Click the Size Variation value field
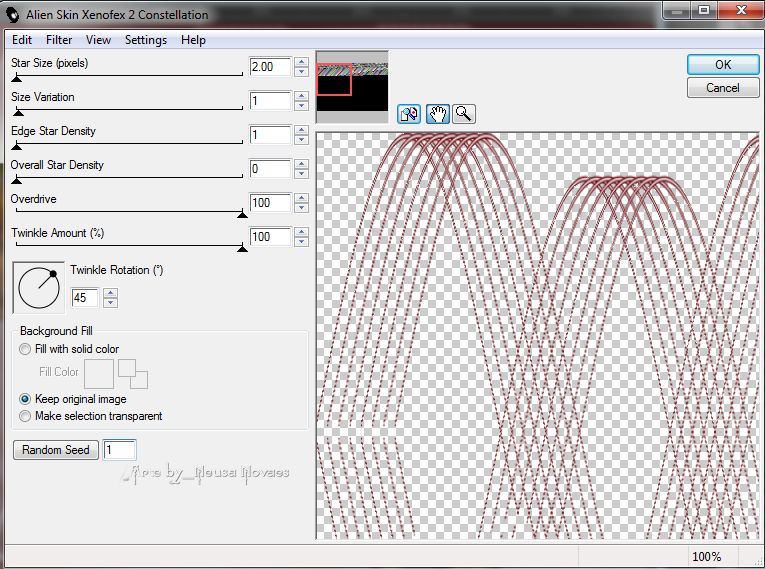Viewport: 765px width, 569px height. 270,101
